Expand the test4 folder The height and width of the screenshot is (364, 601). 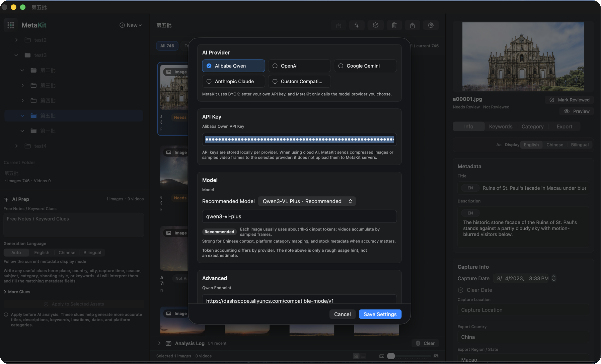pos(16,146)
